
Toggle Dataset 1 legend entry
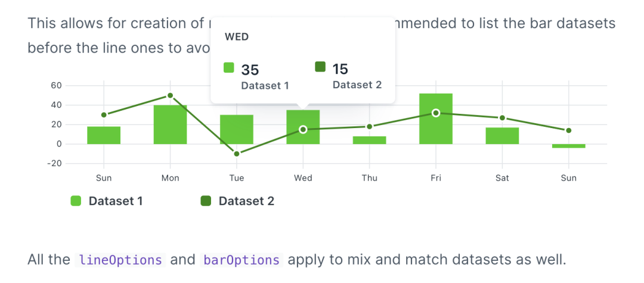tap(107, 201)
